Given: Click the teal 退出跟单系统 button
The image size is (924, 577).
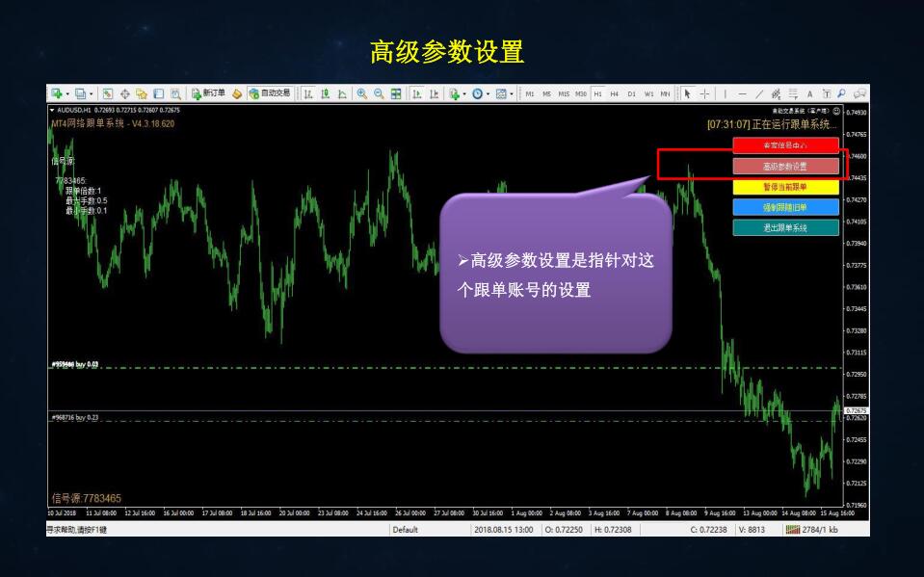Looking at the screenshot, I should (785, 228).
